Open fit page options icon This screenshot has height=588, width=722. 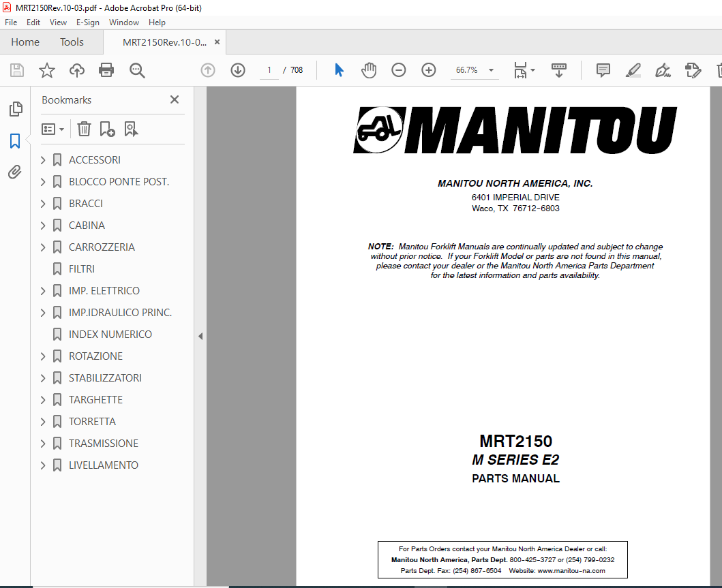[x=524, y=70]
